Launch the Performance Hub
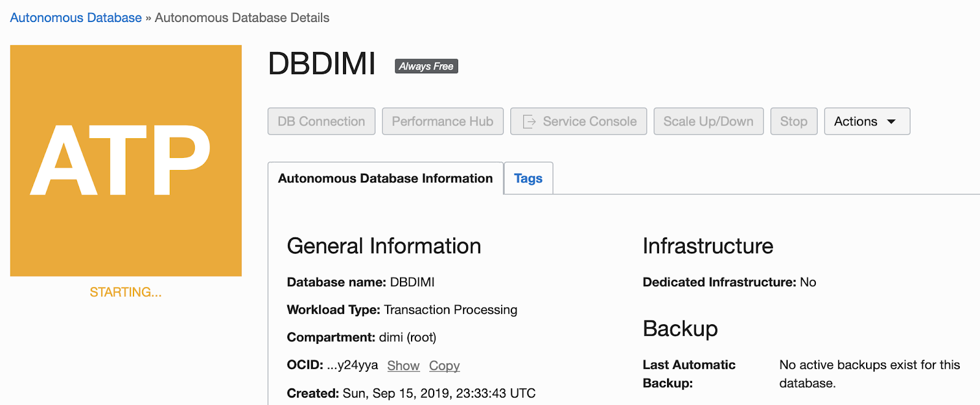 click(x=442, y=121)
